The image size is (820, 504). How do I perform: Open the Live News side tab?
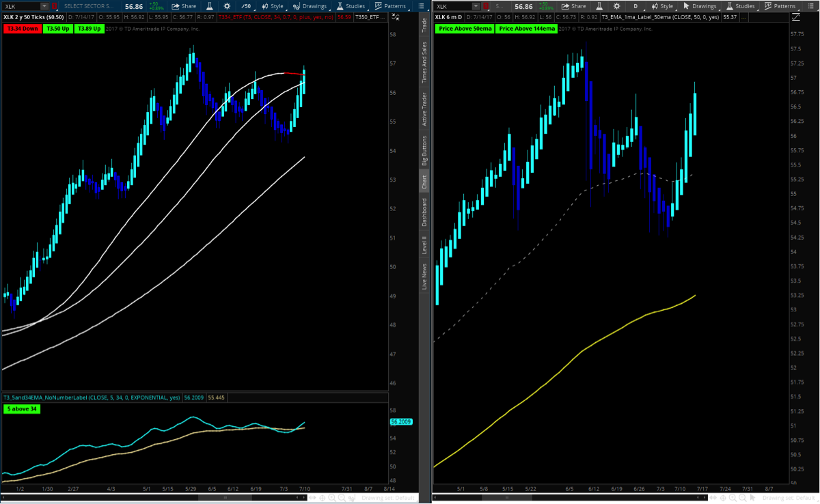(x=424, y=277)
